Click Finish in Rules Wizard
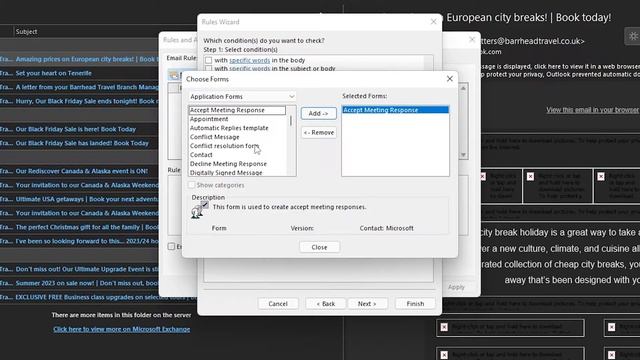Screen dimensions: 640x360 (x=415, y=304)
